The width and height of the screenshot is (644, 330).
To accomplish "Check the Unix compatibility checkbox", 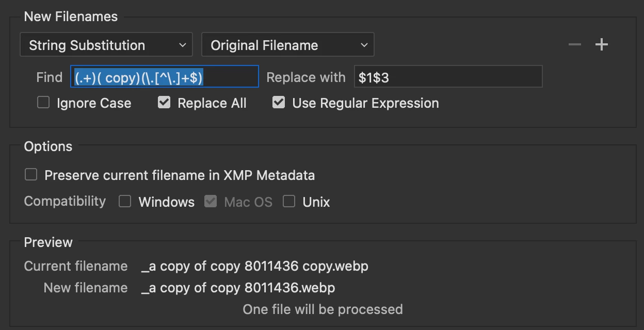I will (289, 201).
